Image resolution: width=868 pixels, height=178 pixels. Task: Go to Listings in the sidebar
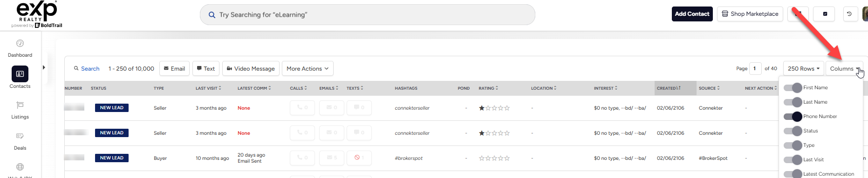click(x=20, y=110)
